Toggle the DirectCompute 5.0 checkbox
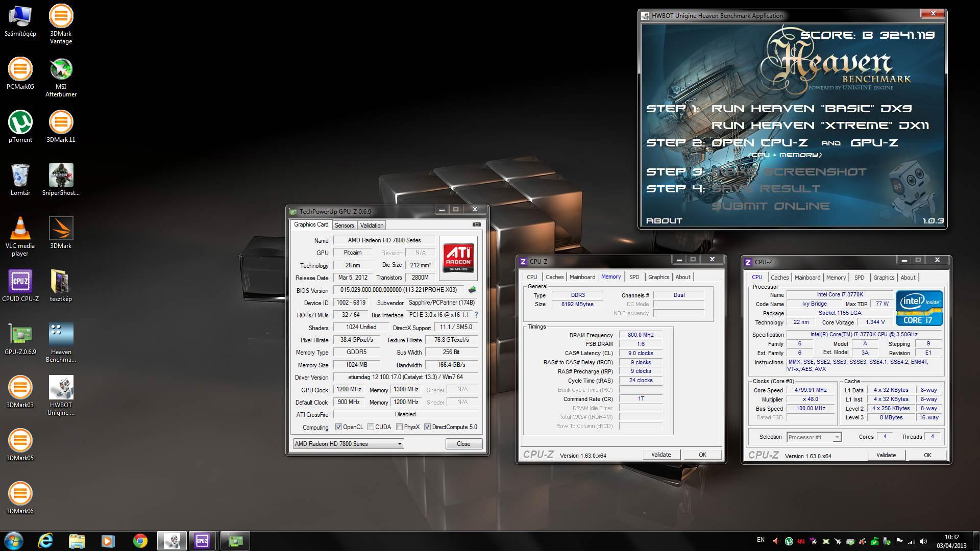 point(427,427)
